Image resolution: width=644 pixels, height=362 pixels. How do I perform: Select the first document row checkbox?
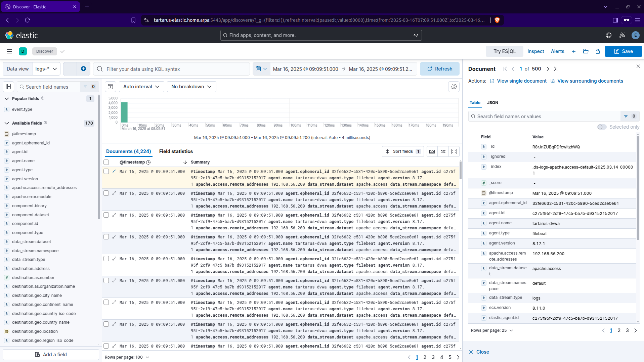coord(106,172)
